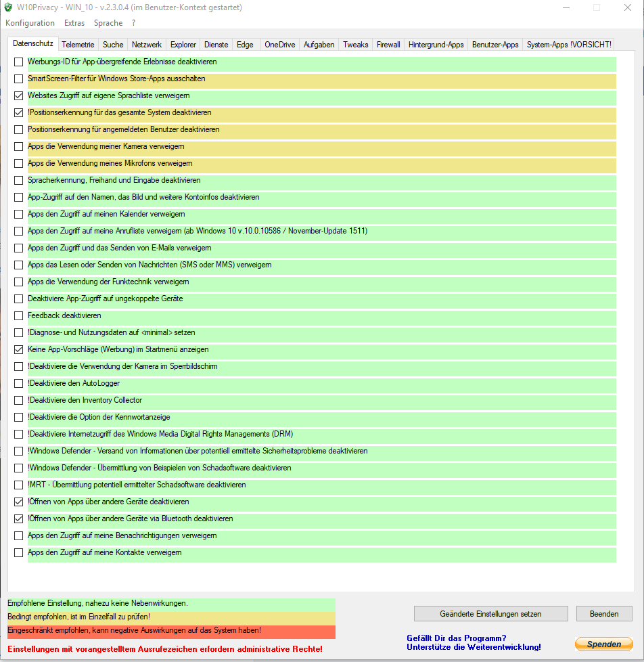644x662 pixels.
Task: Open the OneDrive tab
Action: [279, 45]
